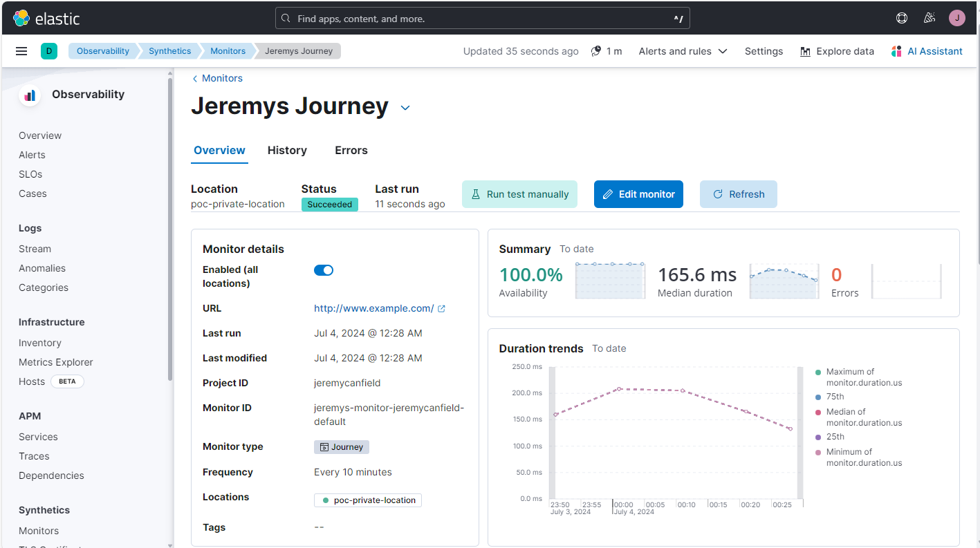Click the Jeremys Journey breadcrumb

299,51
